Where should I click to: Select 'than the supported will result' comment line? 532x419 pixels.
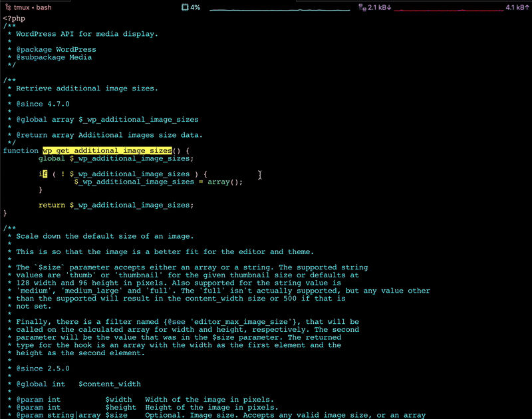click(x=181, y=299)
